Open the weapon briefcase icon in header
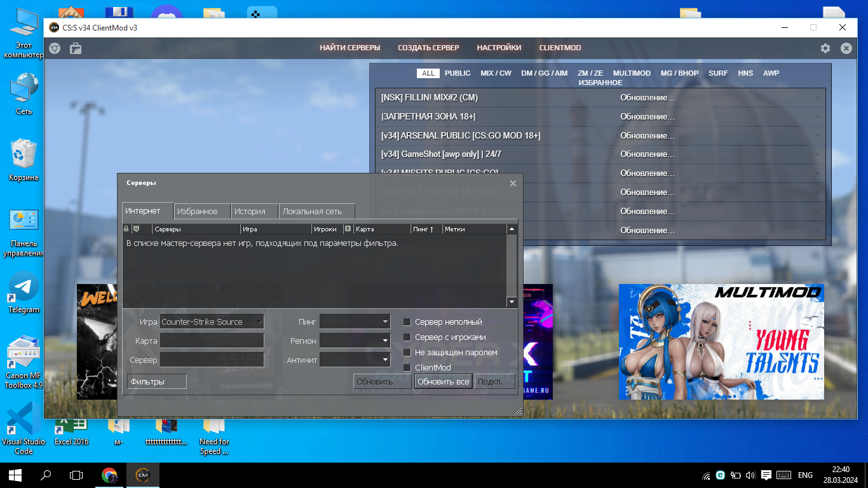The height and width of the screenshot is (488, 868). (75, 48)
